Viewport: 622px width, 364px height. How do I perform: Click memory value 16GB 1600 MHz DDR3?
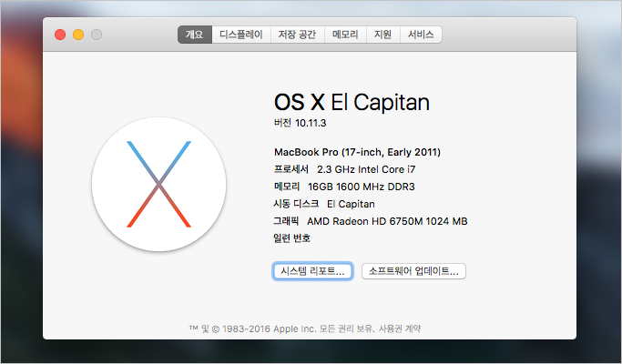[362, 187]
